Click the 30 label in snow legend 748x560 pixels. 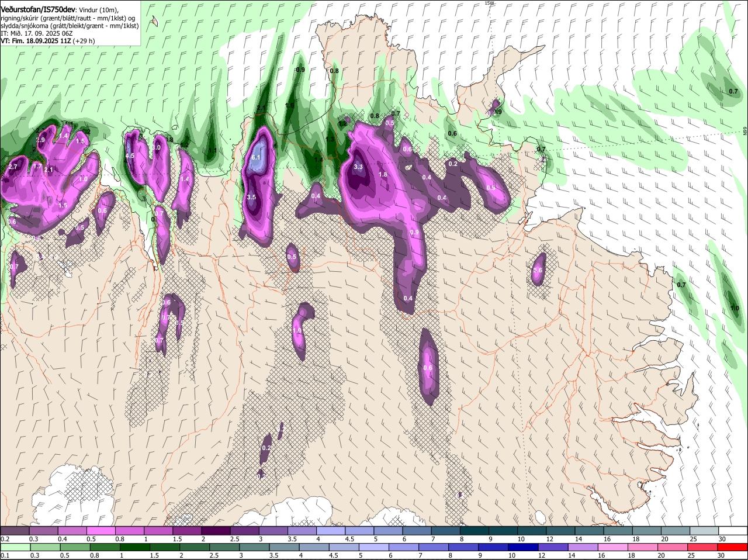pos(722,539)
